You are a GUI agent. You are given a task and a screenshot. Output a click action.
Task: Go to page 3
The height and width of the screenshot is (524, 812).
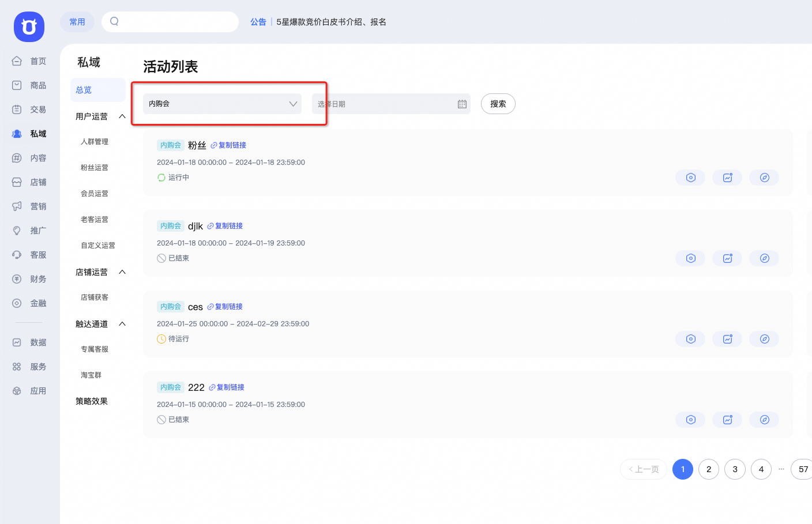pos(735,469)
